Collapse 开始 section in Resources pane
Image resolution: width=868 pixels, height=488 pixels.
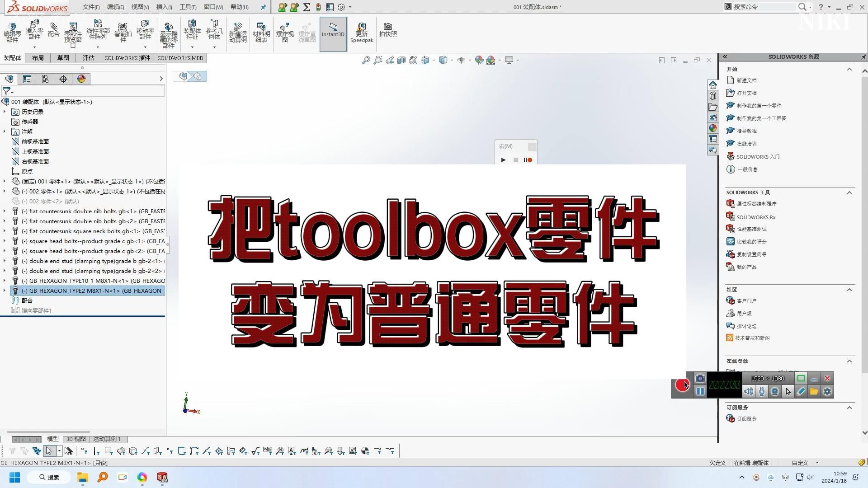click(849, 69)
